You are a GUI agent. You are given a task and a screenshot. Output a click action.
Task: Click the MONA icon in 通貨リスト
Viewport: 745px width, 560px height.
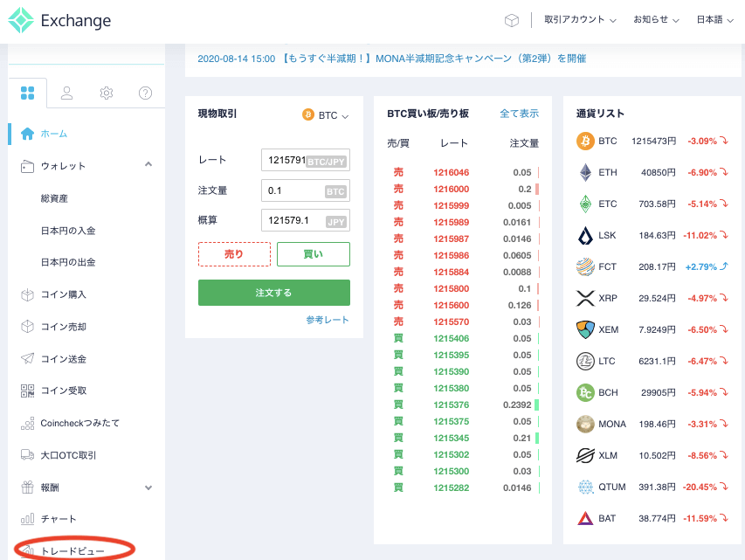click(x=585, y=424)
